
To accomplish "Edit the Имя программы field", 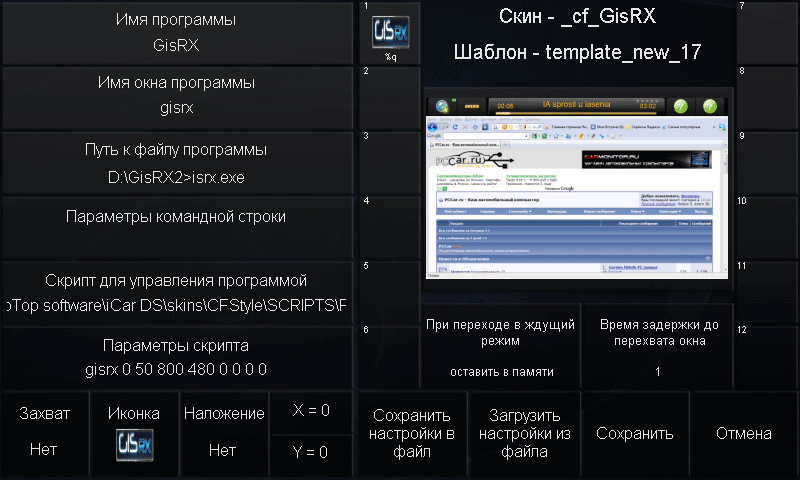I will point(176,33).
